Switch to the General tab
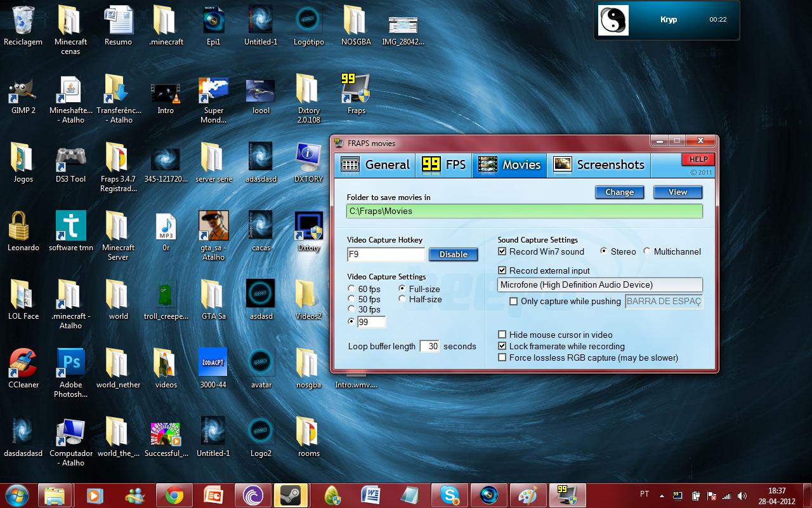 coord(374,164)
